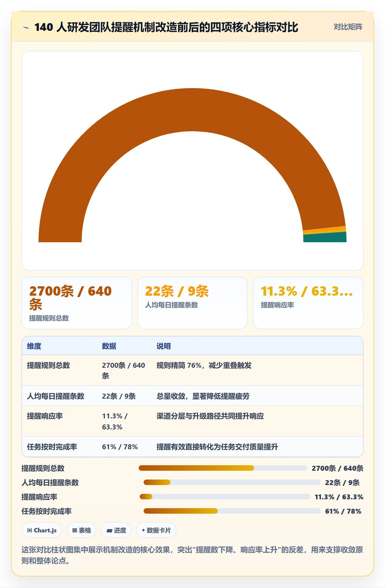Screen dimensions: 385x588
Task: Click the 说明 column header
Action: click(164, 346)
